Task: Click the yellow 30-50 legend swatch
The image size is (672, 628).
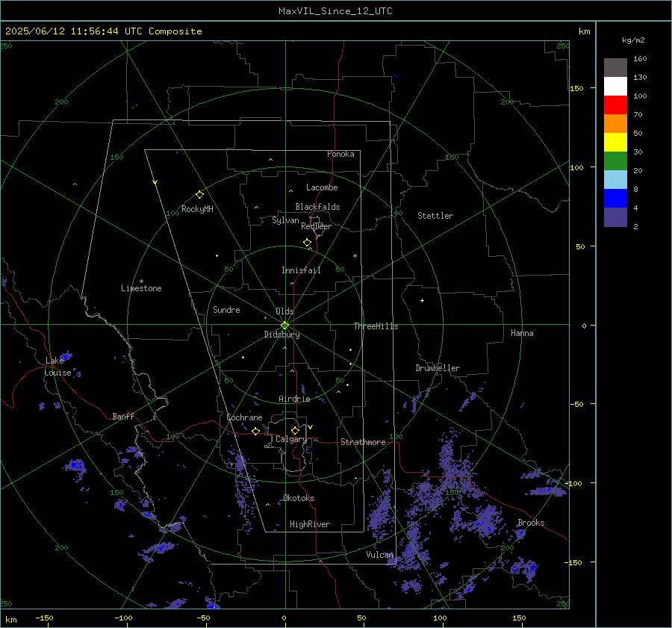Action: coord(615,143)
